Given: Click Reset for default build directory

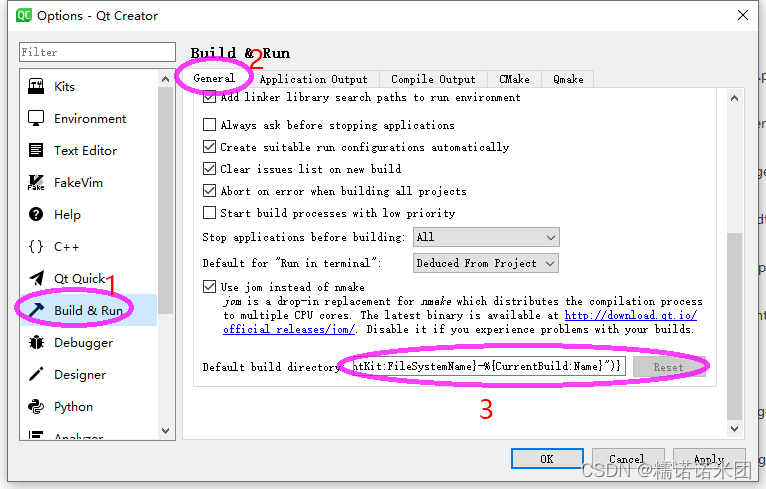Looking at the screenshot, I should (x=669, y=367).
